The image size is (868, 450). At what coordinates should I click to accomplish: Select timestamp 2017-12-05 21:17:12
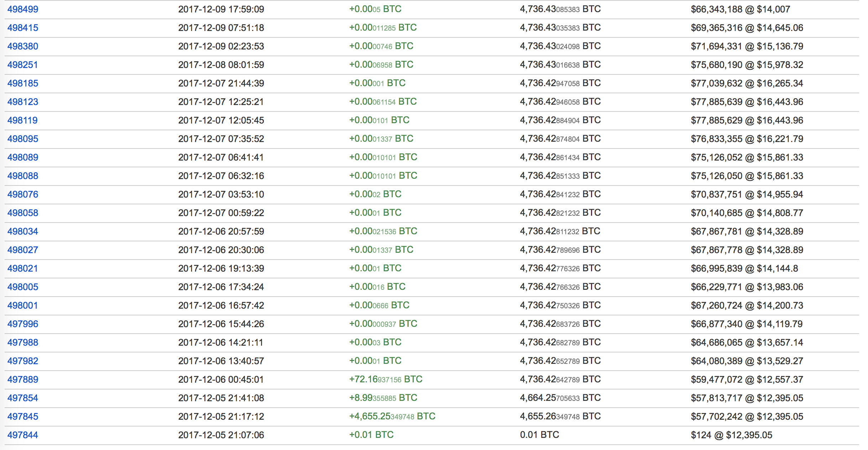[221, 417]
